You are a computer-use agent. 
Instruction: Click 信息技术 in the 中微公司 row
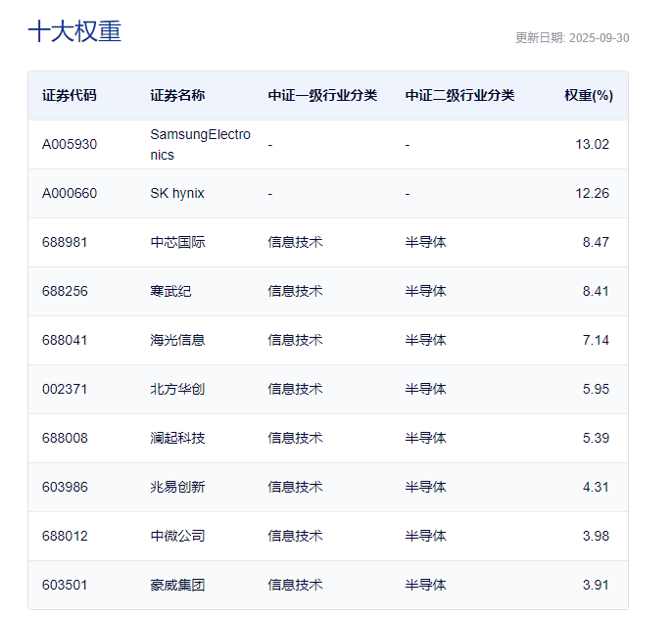click(295, 536)
